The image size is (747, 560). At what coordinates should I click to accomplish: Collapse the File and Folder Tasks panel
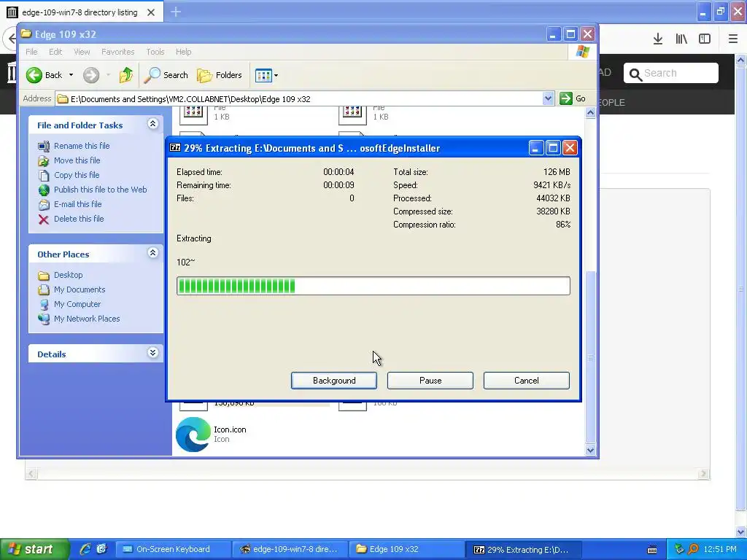pos(152,124)
